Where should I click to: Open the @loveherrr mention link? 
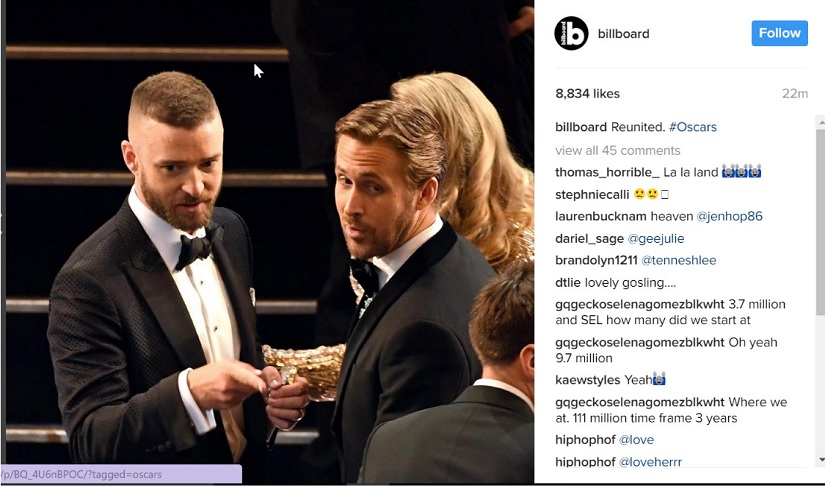[x=650, y=462]
